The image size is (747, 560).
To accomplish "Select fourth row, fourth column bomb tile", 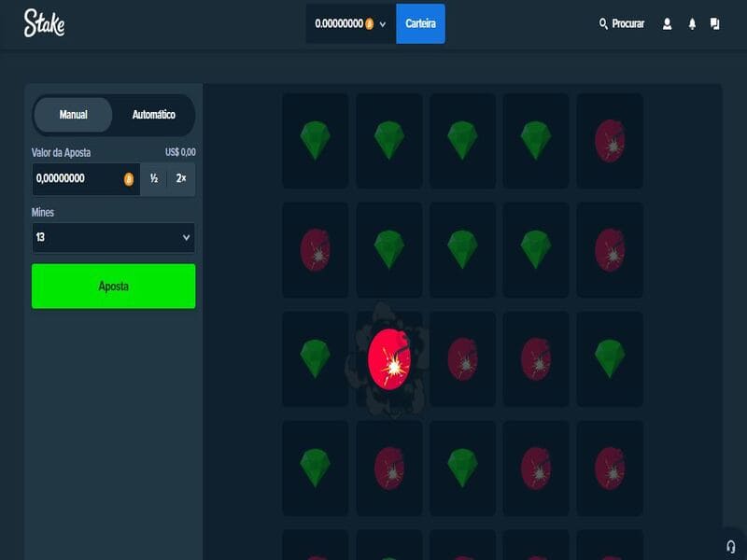I will (536, 469).
